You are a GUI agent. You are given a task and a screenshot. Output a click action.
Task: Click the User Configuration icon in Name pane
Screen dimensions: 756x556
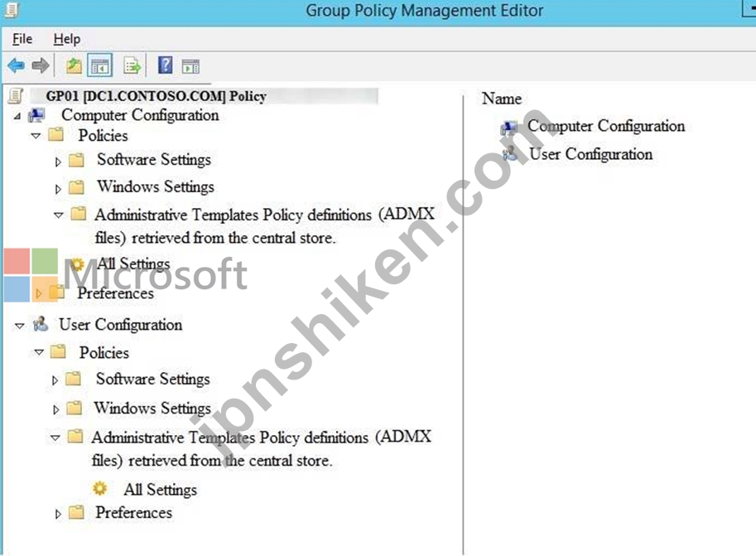(x=509, y=154)
